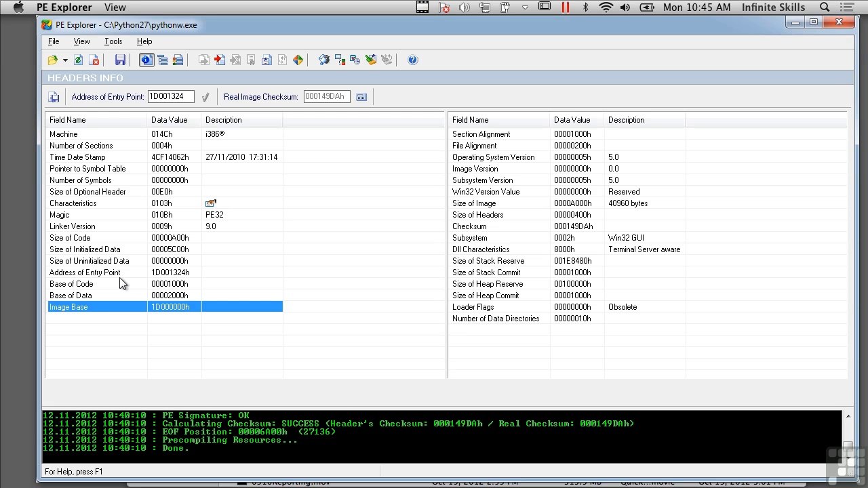Select the Address of Entry Point row
Image resolution: width=868 pixels, height=488 pixels.
(x=165, y=272)
